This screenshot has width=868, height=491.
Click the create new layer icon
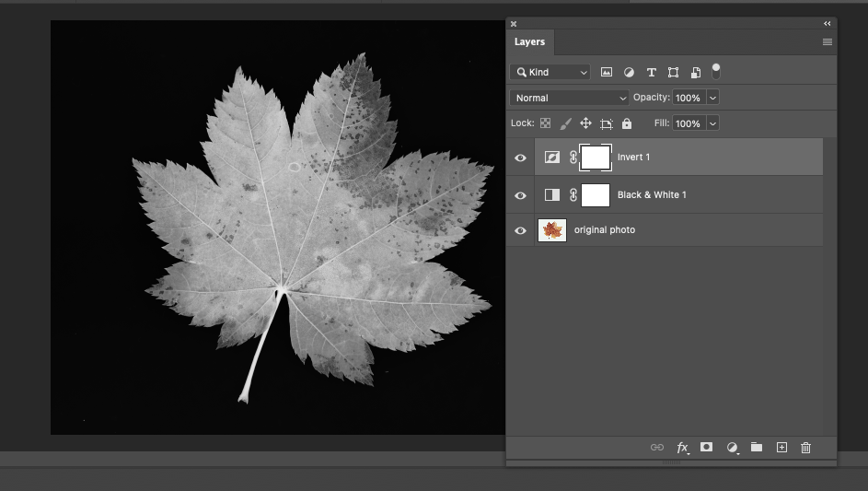(x=781, y=448)
